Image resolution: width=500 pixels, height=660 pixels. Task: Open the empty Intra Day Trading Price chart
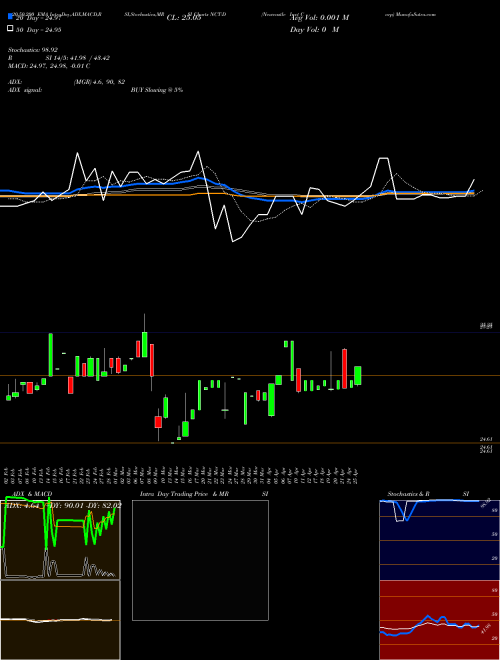[200, 560]
